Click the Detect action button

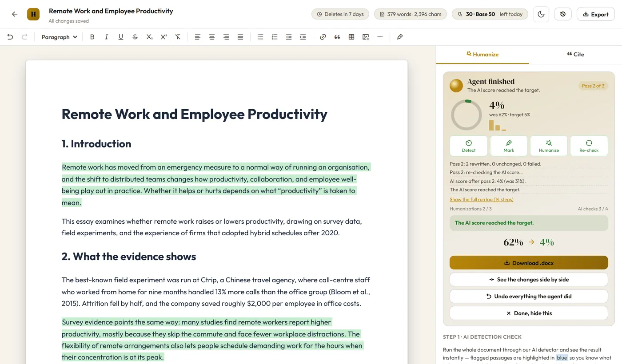pos(469,146)
